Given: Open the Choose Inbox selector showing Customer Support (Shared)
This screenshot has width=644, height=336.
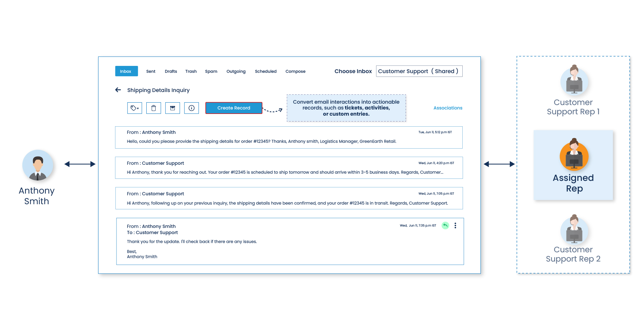Looking at the screenshot, I should (419, 71).
